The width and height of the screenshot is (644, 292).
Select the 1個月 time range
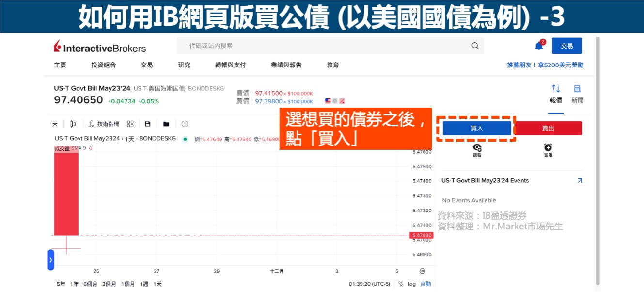(x=128, y=284)
